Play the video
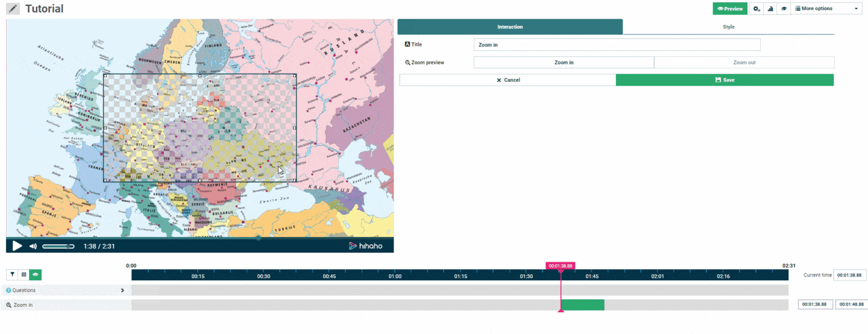The image size is (868, 334). 17,246
